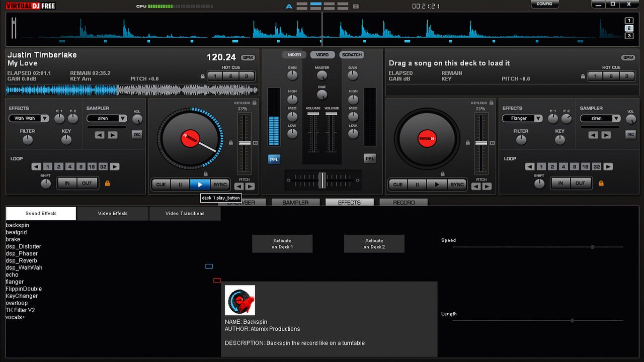The height and width of the screenshot is (362, 644).
Task: Select deck 2 loop length 32
Action: point(597,167)
